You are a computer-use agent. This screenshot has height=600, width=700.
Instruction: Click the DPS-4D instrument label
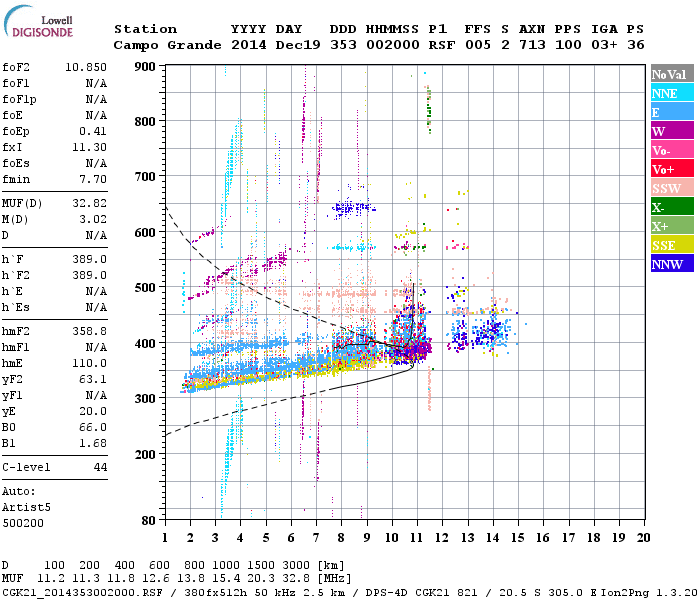[x=387, y=592]
